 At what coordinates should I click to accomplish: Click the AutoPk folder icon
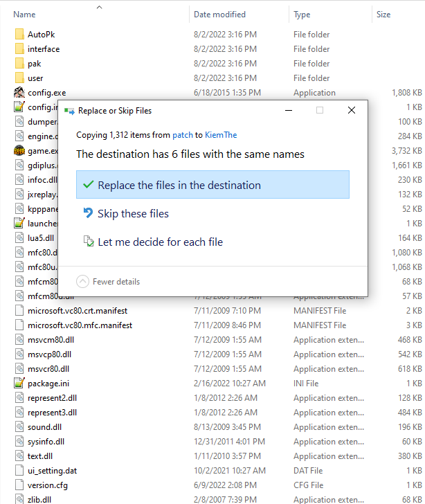coord(19,35)
